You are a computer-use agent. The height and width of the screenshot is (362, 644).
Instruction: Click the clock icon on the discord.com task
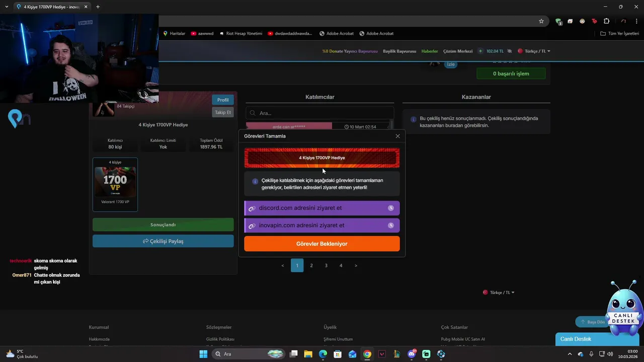pyautogui.click(x=391, y=208)
